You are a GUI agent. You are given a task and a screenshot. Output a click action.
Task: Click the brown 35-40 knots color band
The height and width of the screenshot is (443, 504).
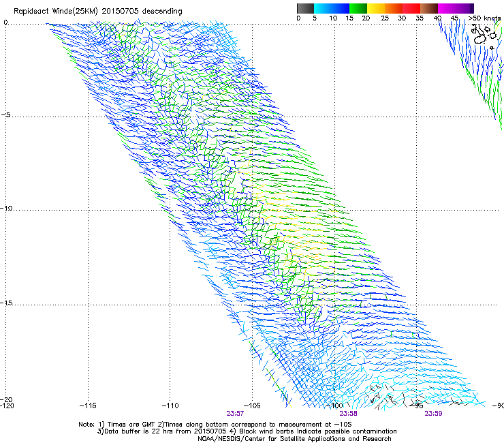pyautogui.click(x=429, y=8)
